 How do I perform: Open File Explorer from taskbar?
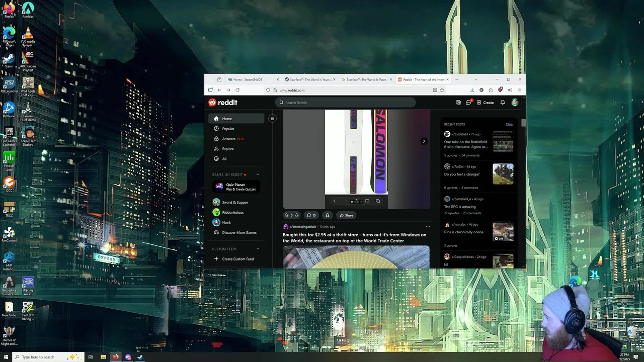[103, 357]
